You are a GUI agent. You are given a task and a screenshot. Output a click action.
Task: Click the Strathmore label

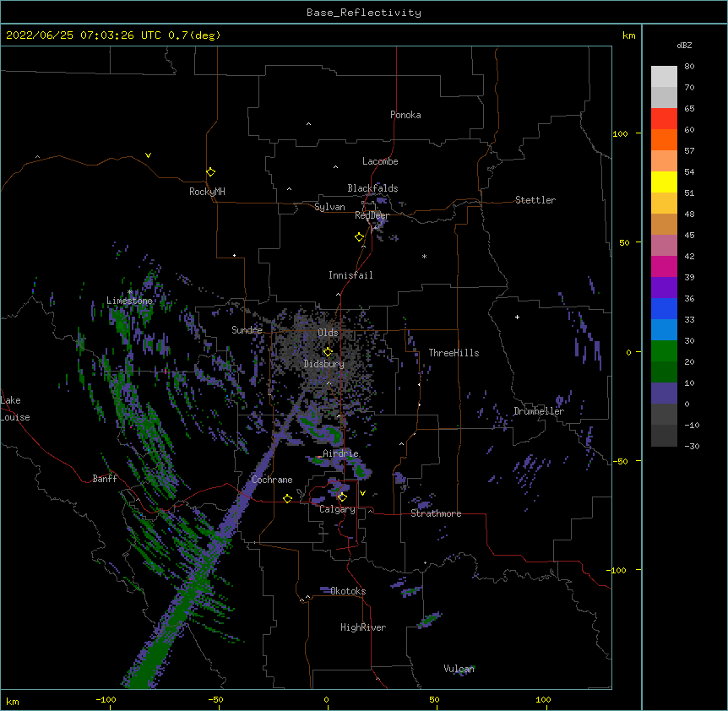coord(436,513)
